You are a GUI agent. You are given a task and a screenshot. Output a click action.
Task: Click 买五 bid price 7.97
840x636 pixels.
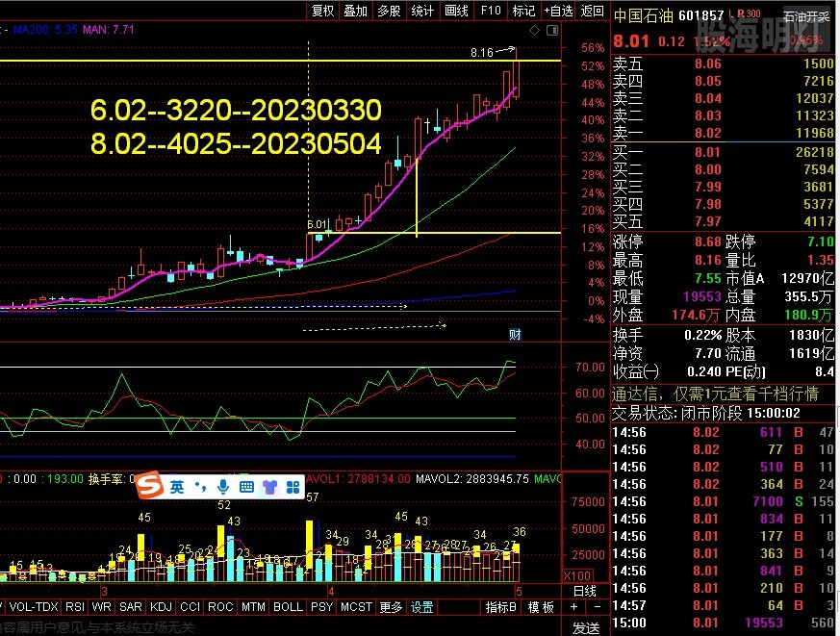(x=707, y=221)
